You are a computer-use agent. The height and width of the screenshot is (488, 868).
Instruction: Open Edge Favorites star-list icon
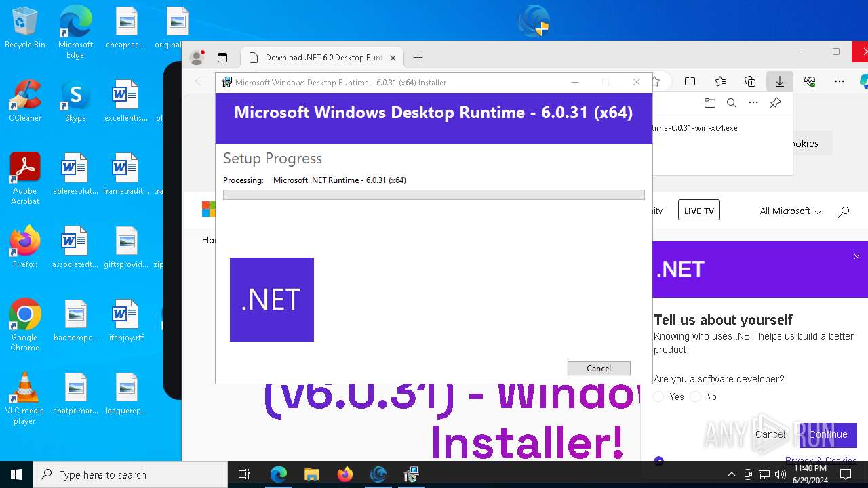[720, 81]
